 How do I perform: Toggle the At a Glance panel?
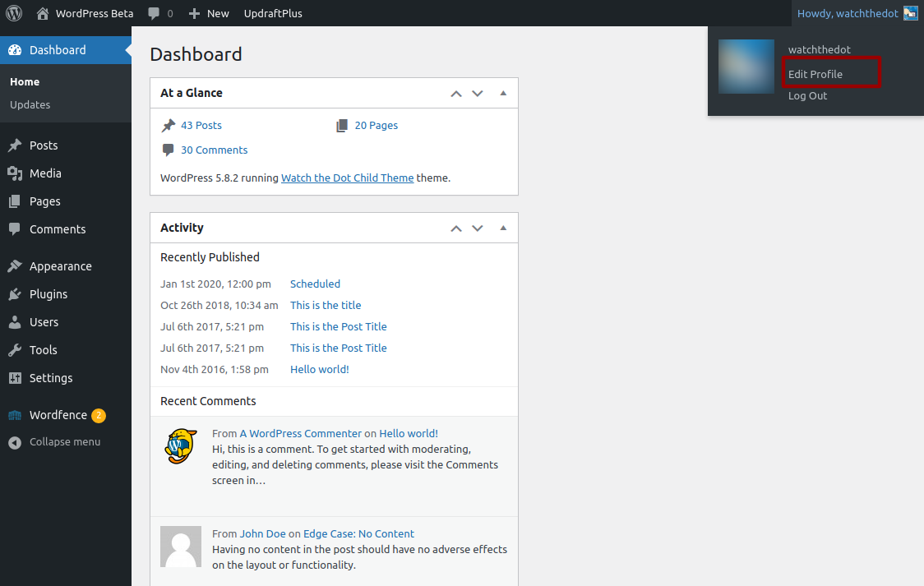[503, 93]
